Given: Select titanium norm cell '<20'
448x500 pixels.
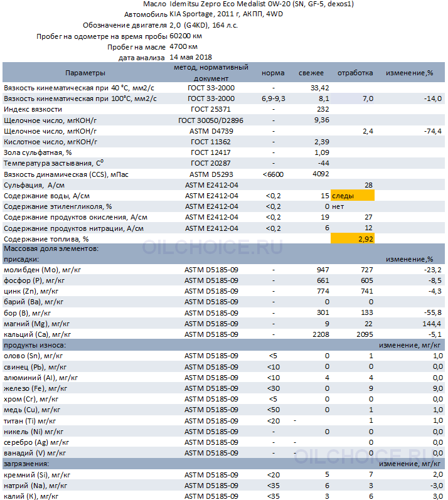Looking at the screenshot, I should [x=274, y=421].
